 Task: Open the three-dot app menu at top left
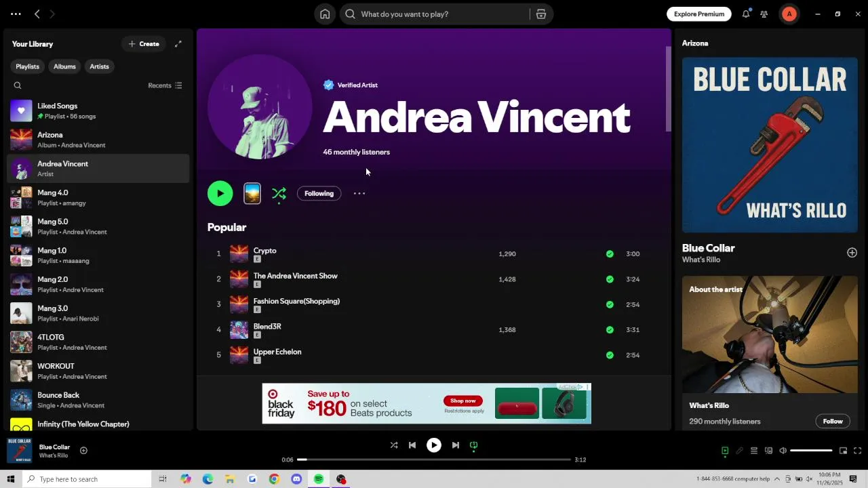click(16, 14)
